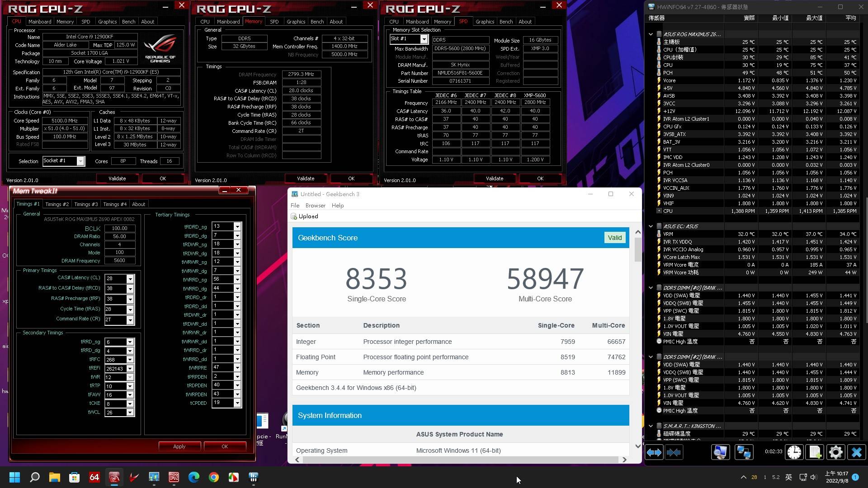Click the blue X close sensors icon
The height and width of the screenshot is (488, 868).
coord(856,452)
